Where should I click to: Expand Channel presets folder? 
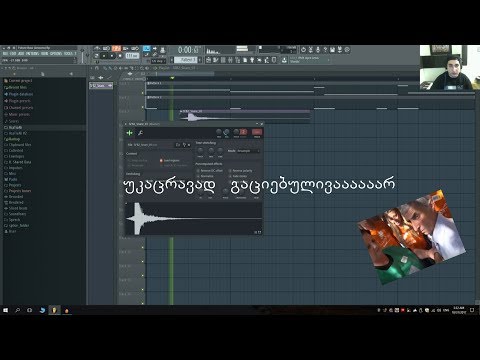tap(18, 108)
